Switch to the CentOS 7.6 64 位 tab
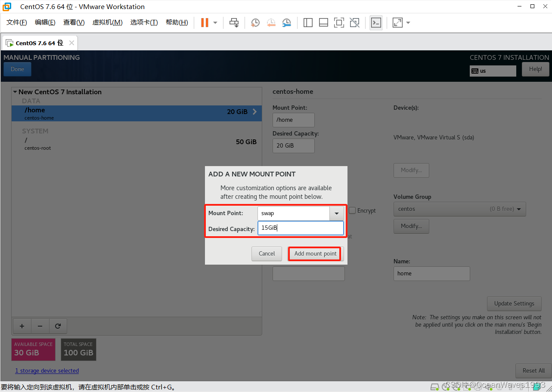552x392 pixels. (40, 43)
